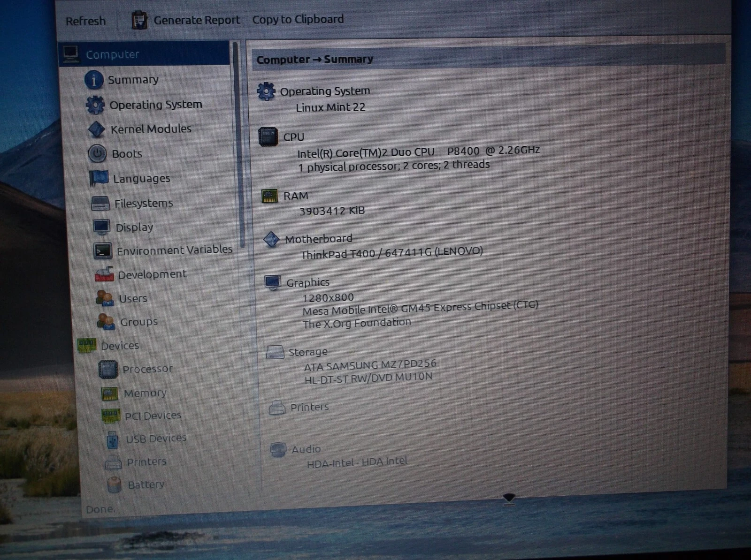Click the Battery icon in sidebar

(x=114, y=485)
